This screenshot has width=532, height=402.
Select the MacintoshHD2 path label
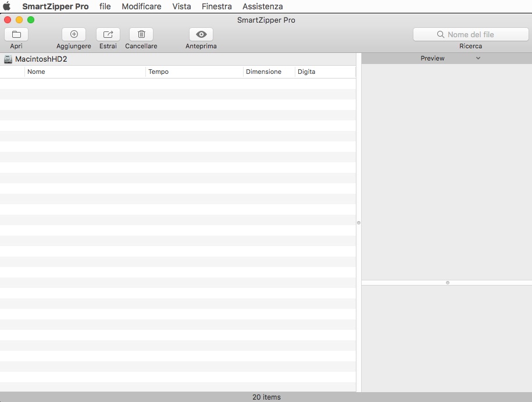41,59
